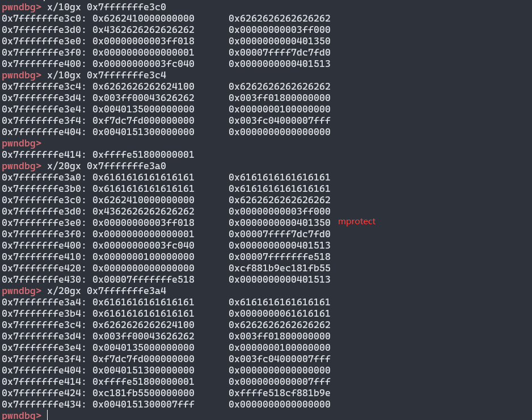Select the value 0x0040151300007fff
Screen dimensions: 532x420
click(143, 404)
